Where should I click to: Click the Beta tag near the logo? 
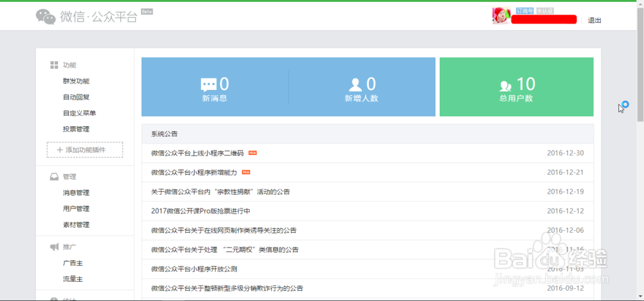pos(147,12)
